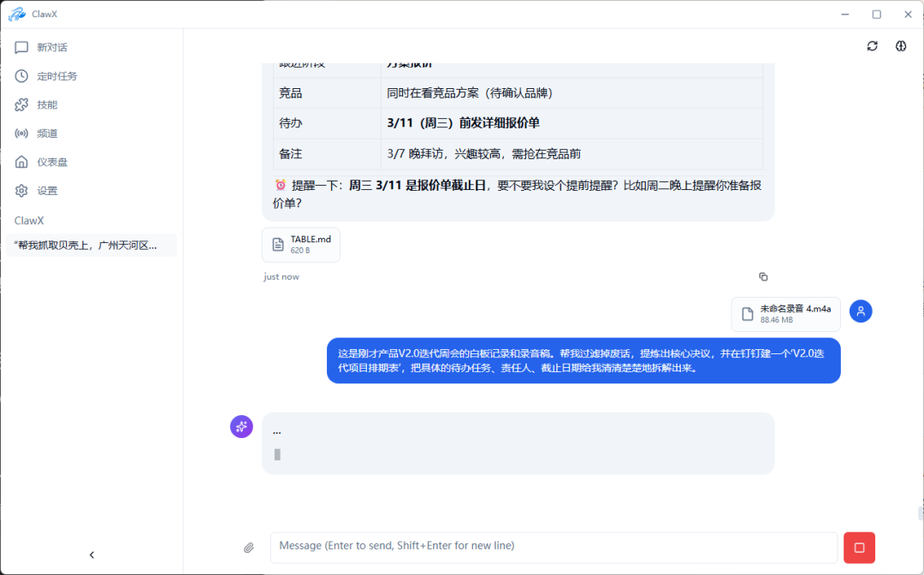Screen dimensions: 924x575
Task: Click the clock icon for scheduled tasks
Action: pos(21,76)
